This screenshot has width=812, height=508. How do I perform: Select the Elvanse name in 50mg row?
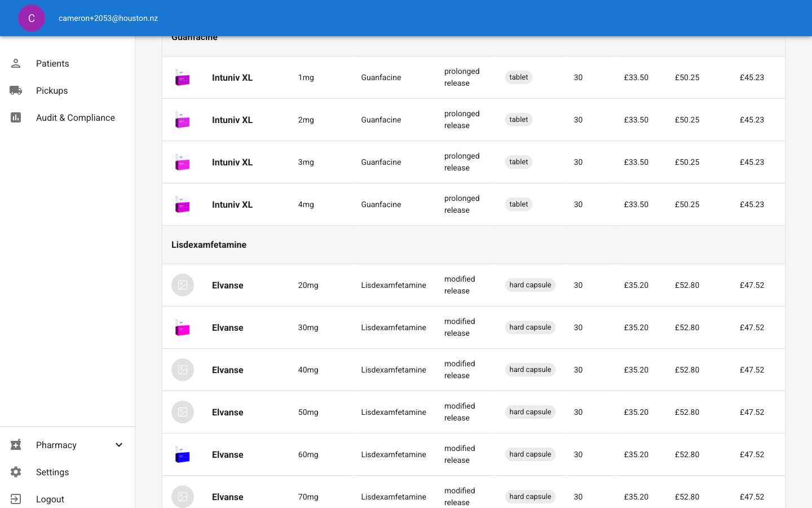[x=228, y=413]
